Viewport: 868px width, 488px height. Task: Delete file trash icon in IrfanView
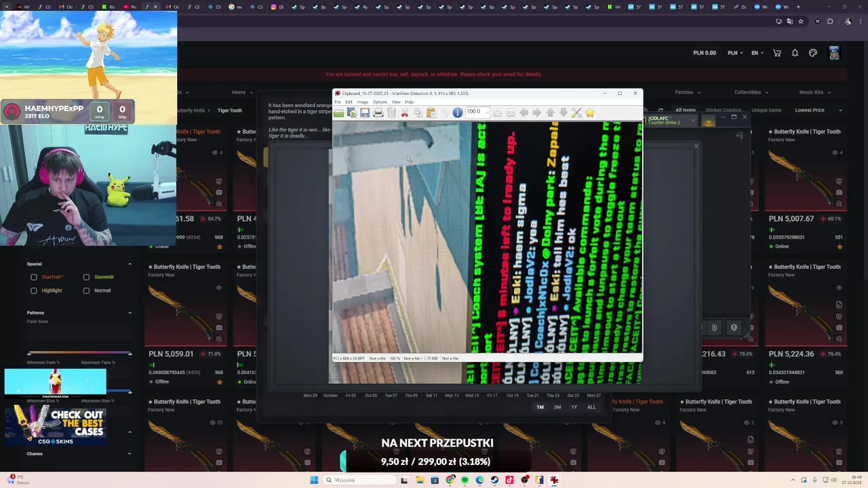tap(391, 113)
